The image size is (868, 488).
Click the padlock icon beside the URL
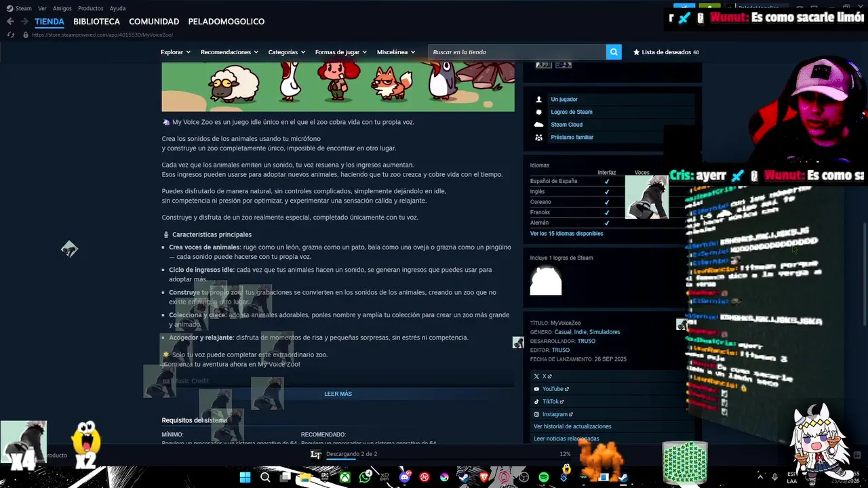pyautogui.click(x=26, y=35)
